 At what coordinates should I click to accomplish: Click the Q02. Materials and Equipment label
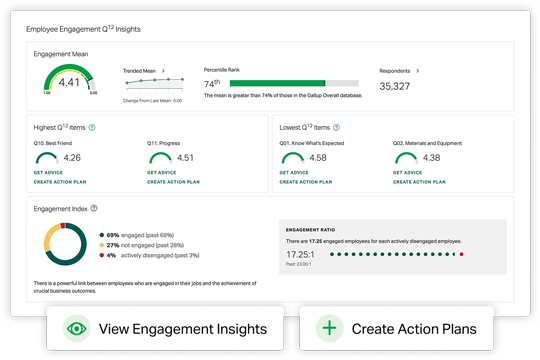(x=427, y=143)
